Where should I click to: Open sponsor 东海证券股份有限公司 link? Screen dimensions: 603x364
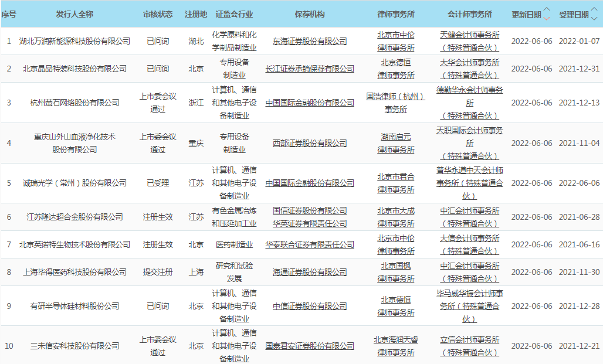310,42
